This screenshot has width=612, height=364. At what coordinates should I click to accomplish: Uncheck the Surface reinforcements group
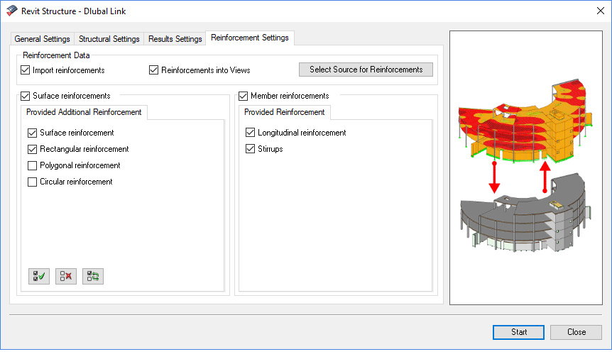26,96
